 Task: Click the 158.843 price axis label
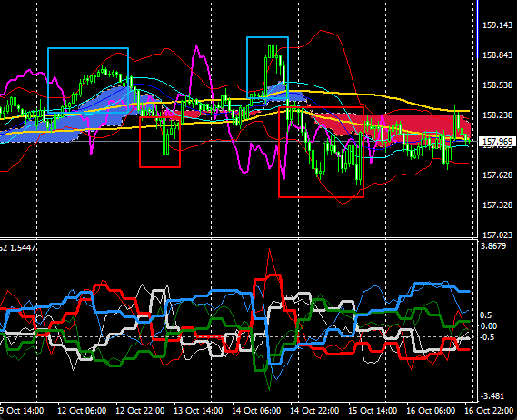[497, 55]
